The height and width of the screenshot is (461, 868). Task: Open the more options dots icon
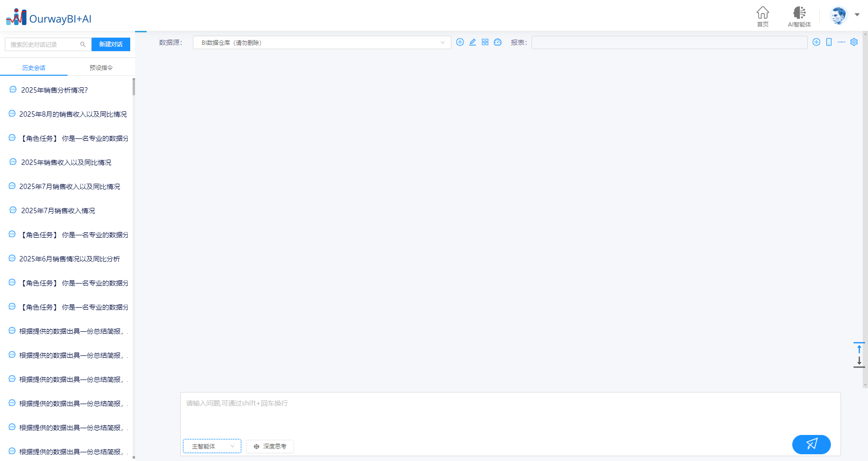[841, 42]
